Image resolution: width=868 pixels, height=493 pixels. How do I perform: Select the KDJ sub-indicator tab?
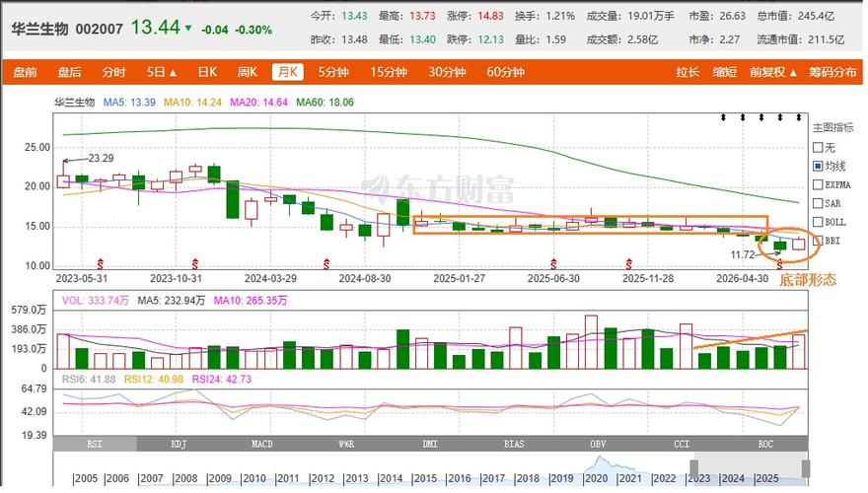click(179, 444)
